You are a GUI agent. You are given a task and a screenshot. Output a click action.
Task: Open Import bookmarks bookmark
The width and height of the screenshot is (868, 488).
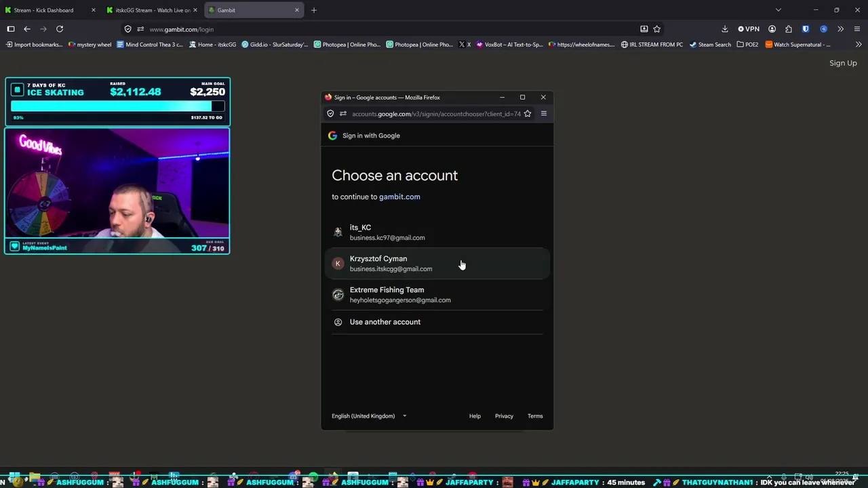tap(34, 45)
